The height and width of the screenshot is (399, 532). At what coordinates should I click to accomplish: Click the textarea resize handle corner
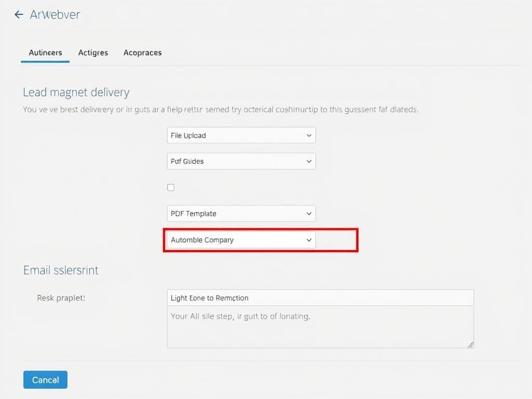click(x=471, y=344)
